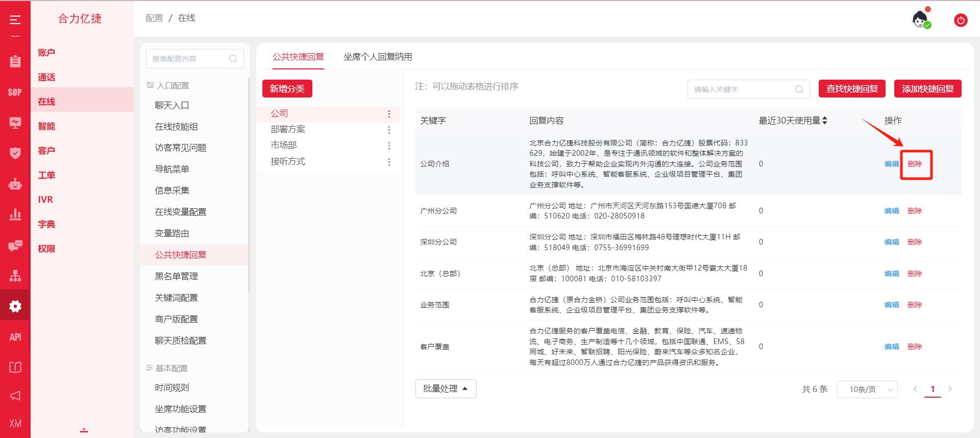The height and width of the screenshot is (438, 980).
Task: Click the chat bubbles sidebar icon
Action: [15, 245]
